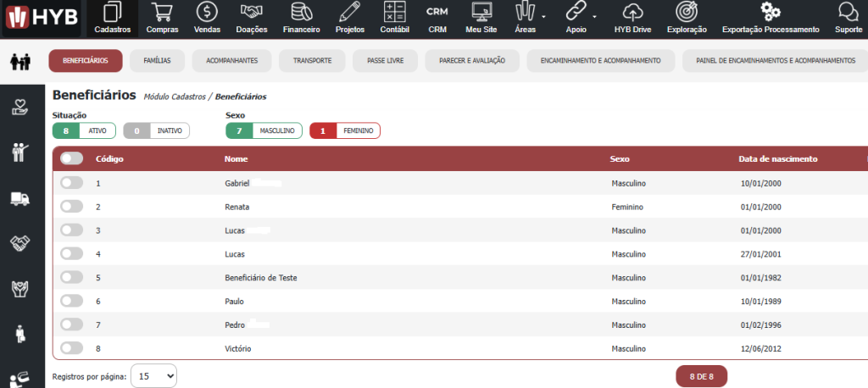The image size is (868, 388).
Task: Click the 8 DE 8 pagination indicator
Action: coord(700,375)
